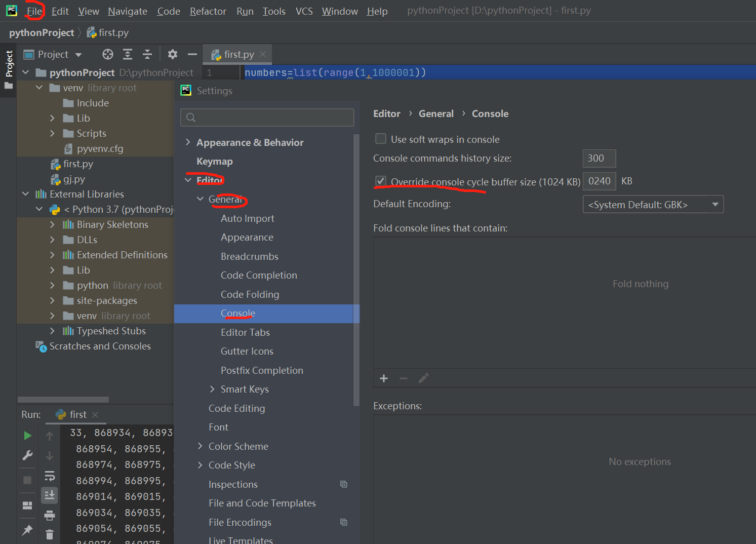Open Scratches and Consoles node

click(x=100, y=346)
